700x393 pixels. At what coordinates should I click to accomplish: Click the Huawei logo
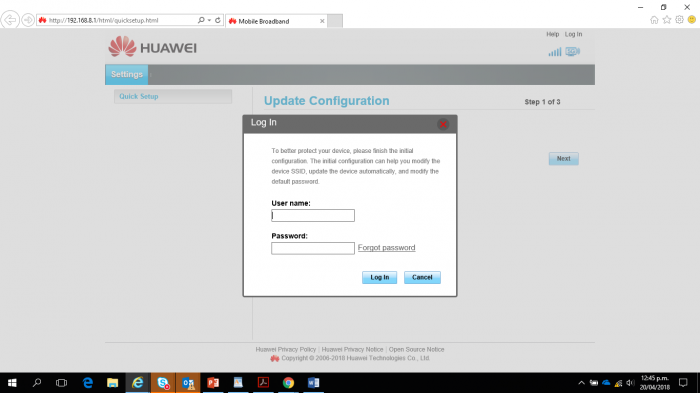153,46
